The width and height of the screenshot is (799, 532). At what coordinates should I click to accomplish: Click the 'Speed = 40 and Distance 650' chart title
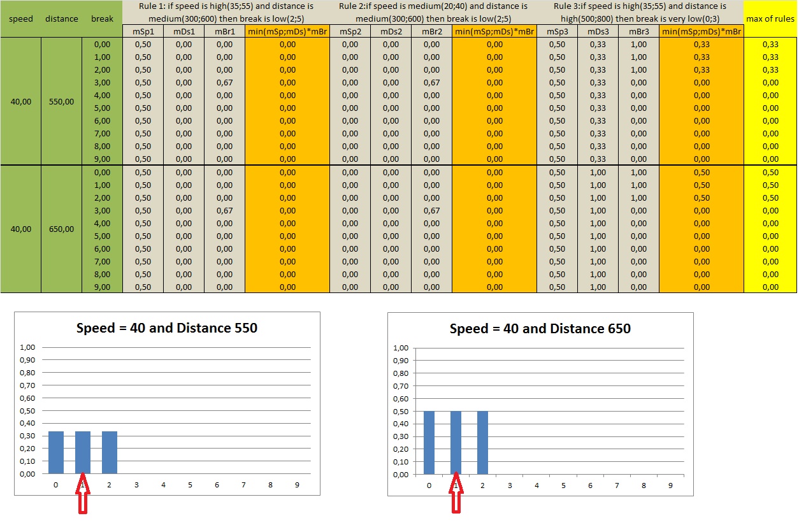[x=540, y=329]
